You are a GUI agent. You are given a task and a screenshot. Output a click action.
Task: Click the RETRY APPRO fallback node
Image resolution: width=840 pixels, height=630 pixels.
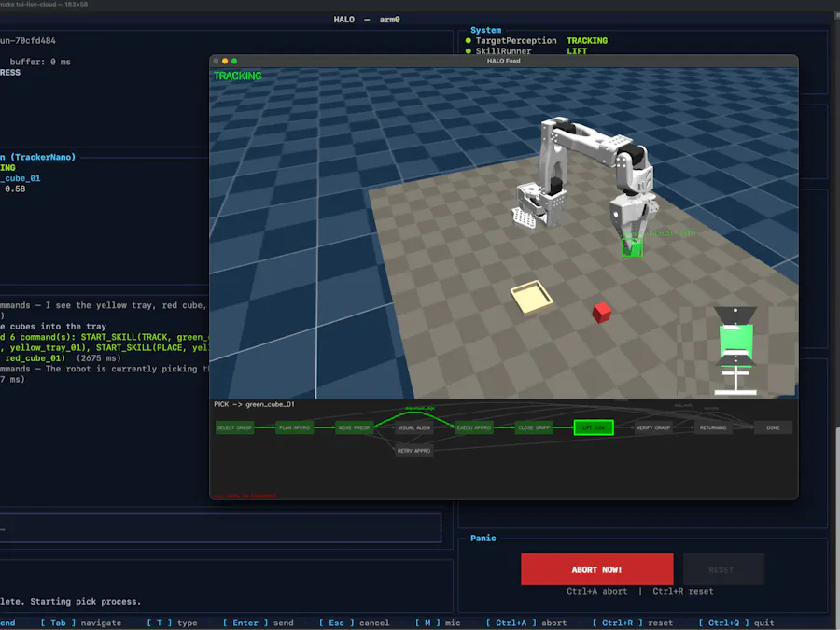point(413,450)
